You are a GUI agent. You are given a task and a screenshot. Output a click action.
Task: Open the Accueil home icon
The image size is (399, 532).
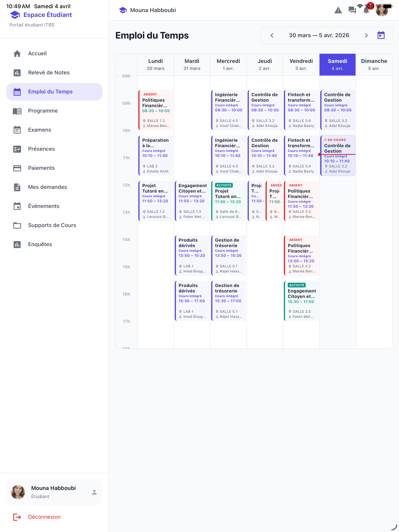(x=17, y=53)
